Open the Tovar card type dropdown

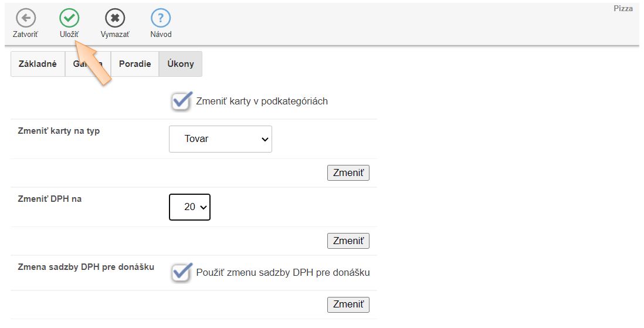pyautogui.click(x=221, y=139)
